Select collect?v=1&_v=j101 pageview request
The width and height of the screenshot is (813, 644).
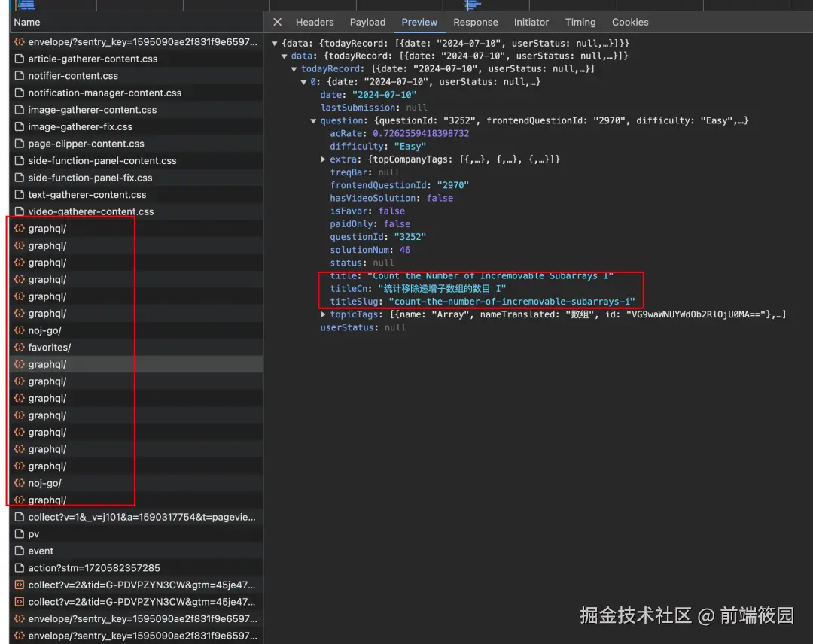point(135,517)
